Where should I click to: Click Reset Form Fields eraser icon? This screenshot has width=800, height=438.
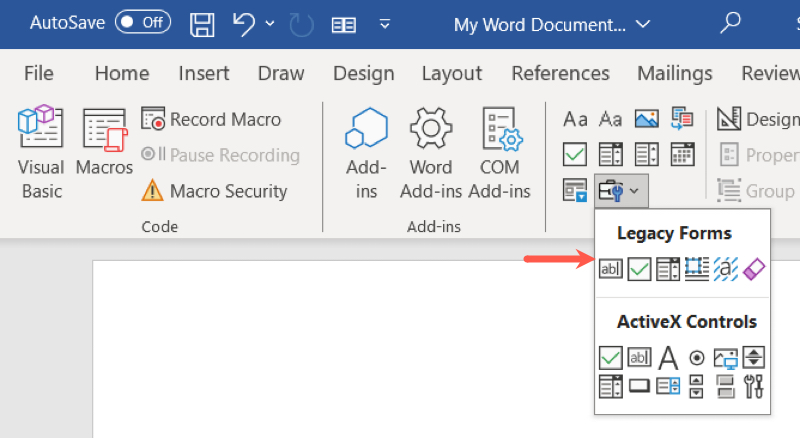coord(754,269)
